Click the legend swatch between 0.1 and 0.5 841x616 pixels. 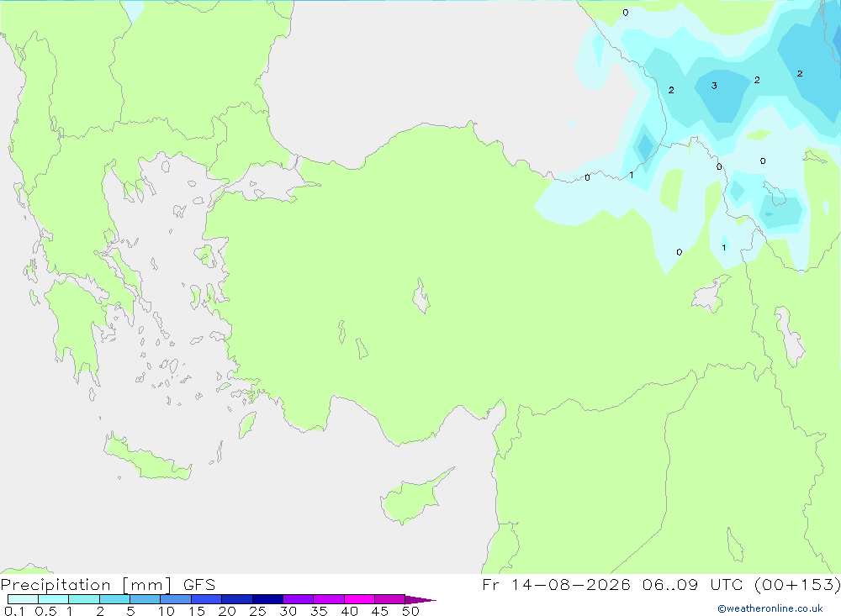pyautogui.click(x=23, y=599)
